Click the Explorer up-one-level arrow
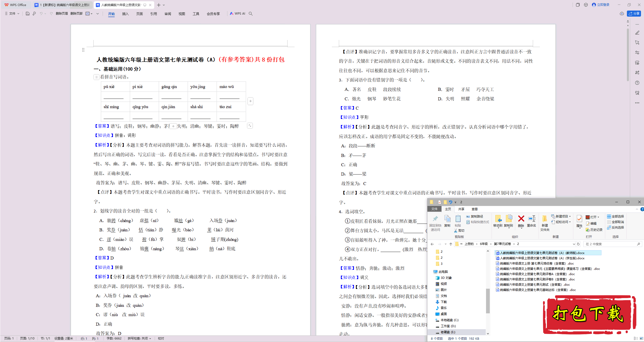644x342 pixels. pyautogui.click(x=451, y=244)
